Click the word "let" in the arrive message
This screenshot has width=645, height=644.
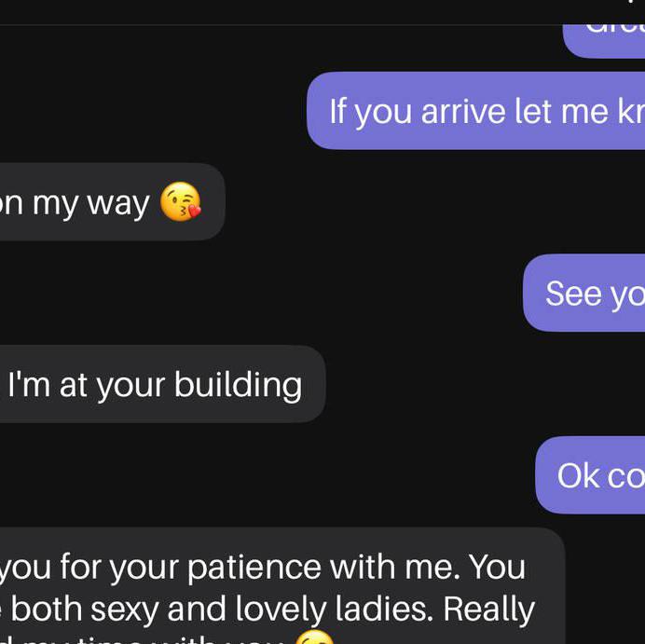tap(530, 111)
